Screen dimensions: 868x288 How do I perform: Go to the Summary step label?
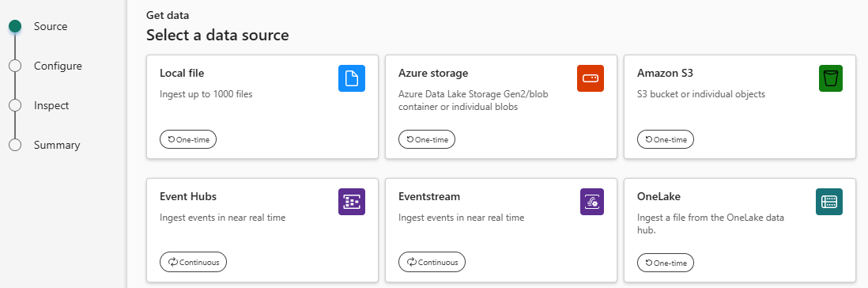pyautogui.click(x=57, y=145)
